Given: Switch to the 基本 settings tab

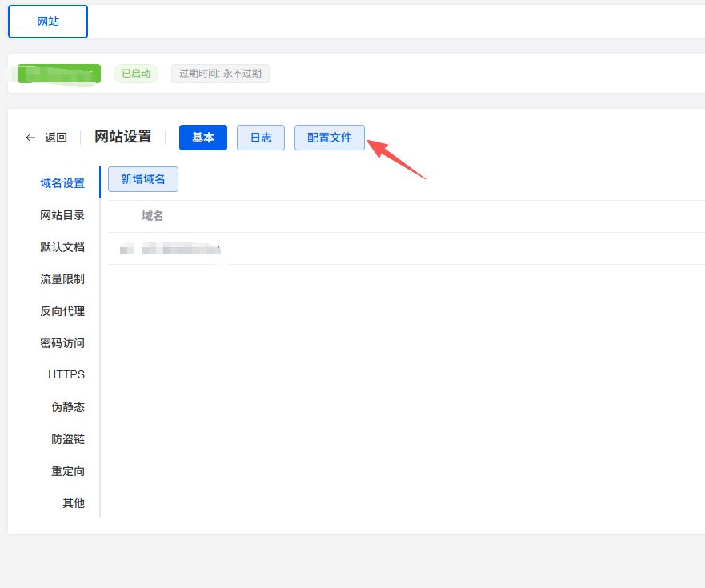Looking at the screenshot, I should tap(203, 138).
